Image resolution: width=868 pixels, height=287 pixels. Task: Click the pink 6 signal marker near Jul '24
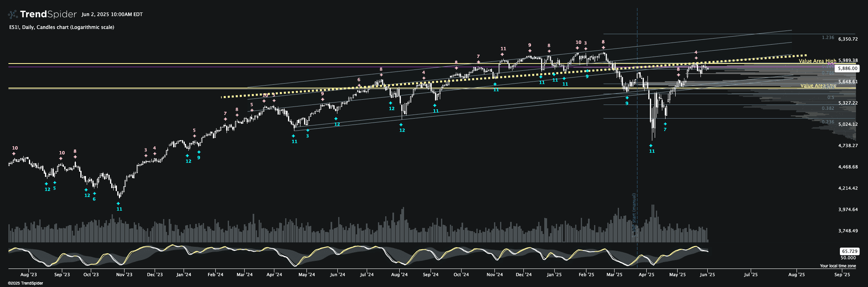click(359, 82)
